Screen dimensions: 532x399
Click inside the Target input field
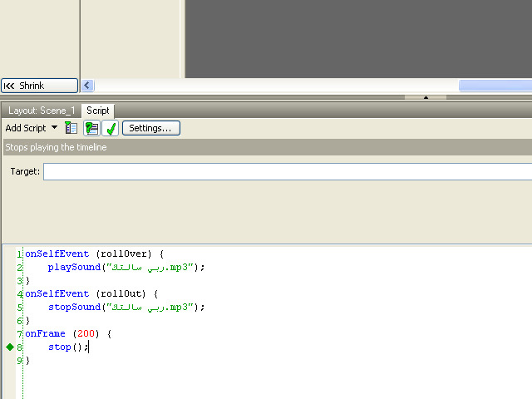pyautogui.click(x=287, y=171)
